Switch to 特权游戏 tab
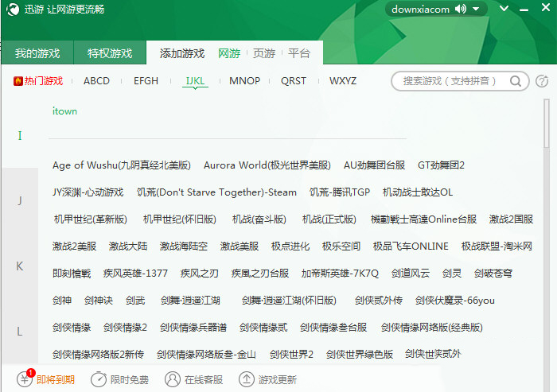This screenshot has height=392, width=557. click(110, 53)
